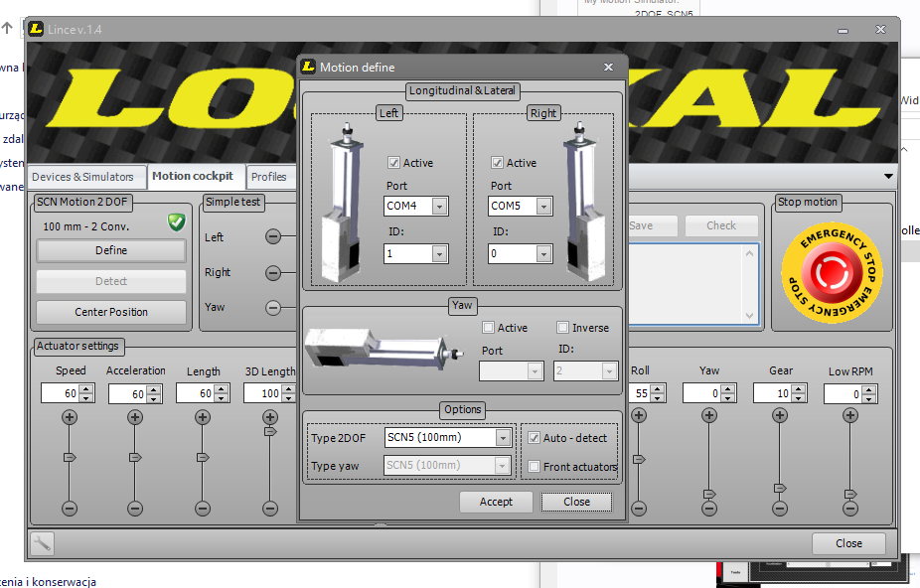Click the plus icon above 3D Length slider
Screen dimensions: 920x588
point(270,417)
